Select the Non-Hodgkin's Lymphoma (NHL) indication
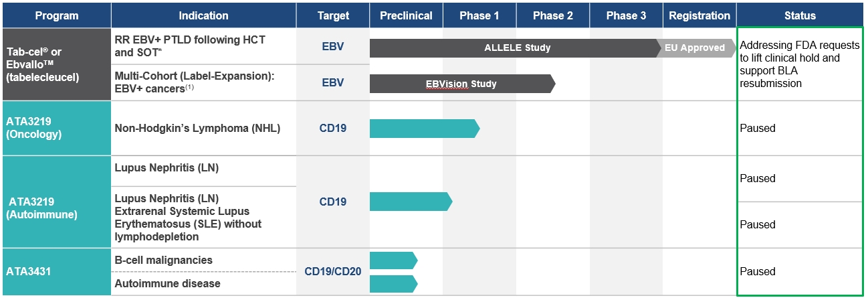 pyautogui.click(x=197, y=129)
